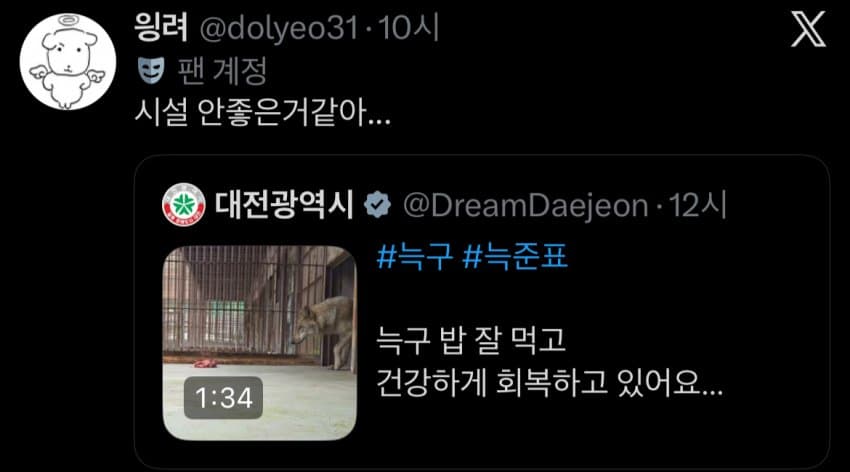Click the X logo in the corner
This screenshot has height=472, width=850.
(808, 30)
